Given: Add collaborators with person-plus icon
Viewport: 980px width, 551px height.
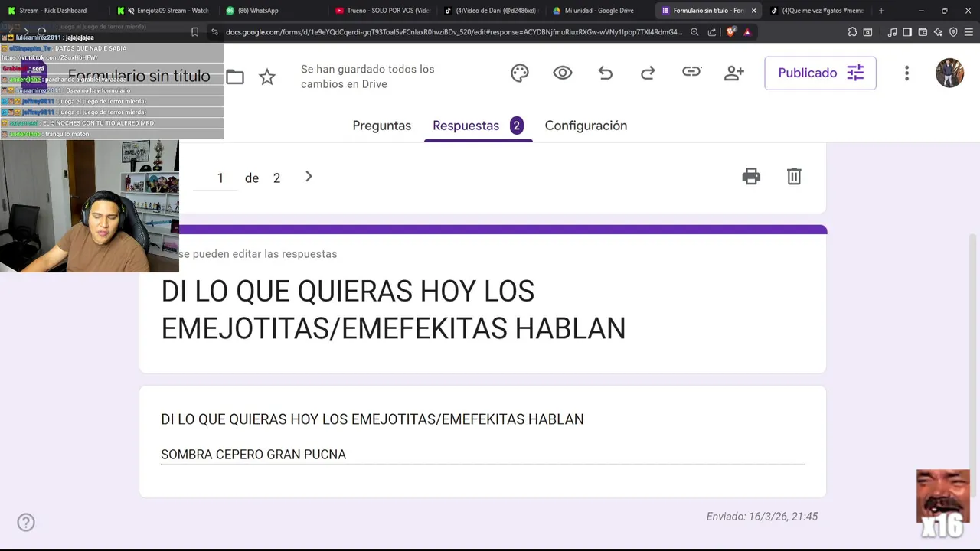Looking at the screenshot, I should pyautogui.click(x=734, y=73).
